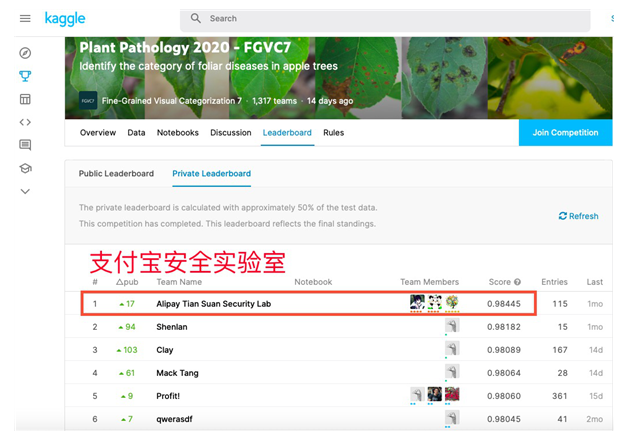Open the Profit! team name
Viewport: 630px width, 439px height.
(x=168, y=396)
